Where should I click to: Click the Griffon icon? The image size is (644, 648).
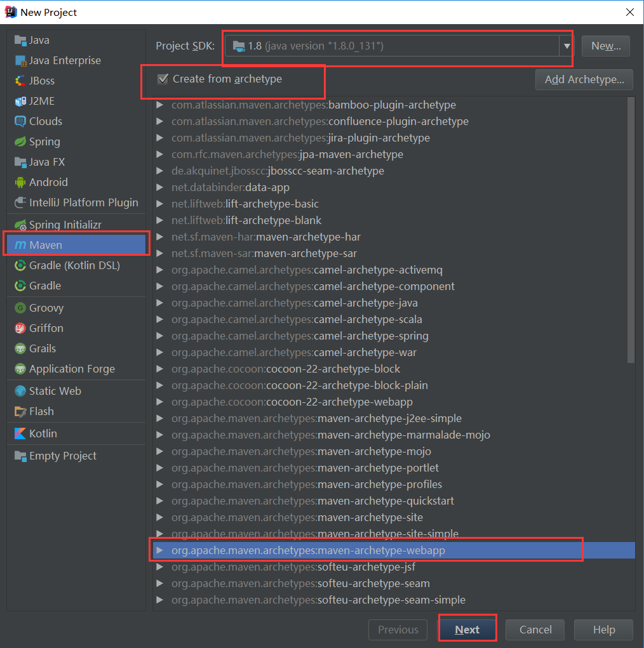(x=20, y=327)
